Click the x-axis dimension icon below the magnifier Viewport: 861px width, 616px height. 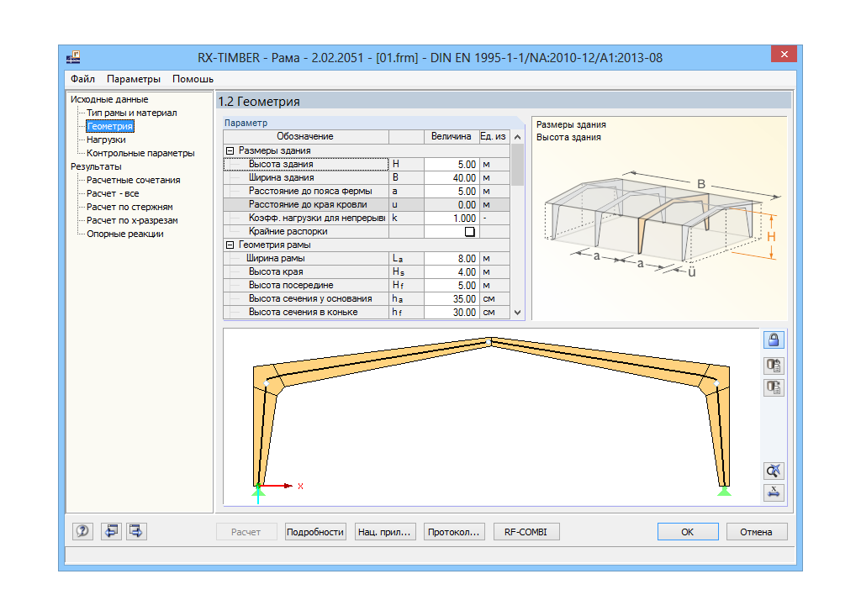[773, 493]
